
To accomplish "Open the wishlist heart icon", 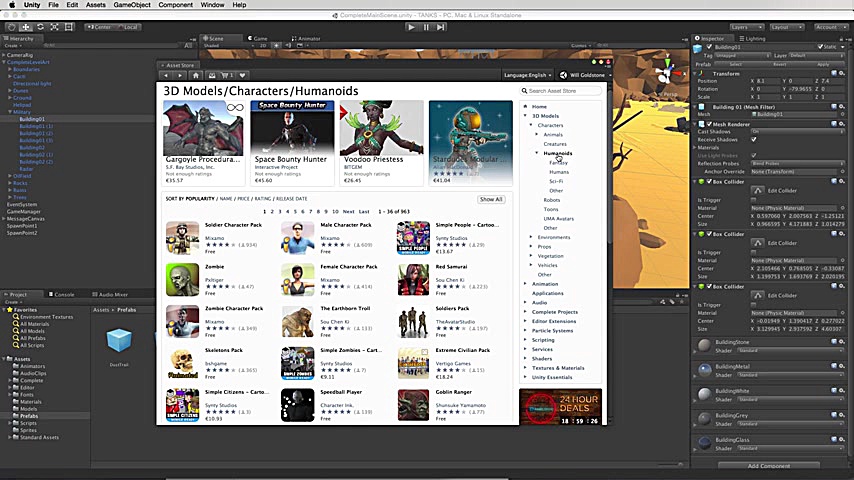I will click(x=242, y=75).
